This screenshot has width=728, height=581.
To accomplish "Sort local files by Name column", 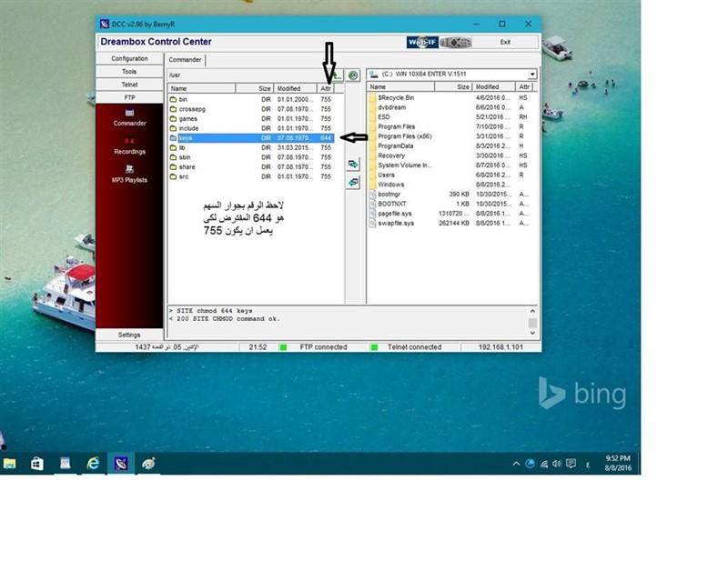I will tap(401, 86).
